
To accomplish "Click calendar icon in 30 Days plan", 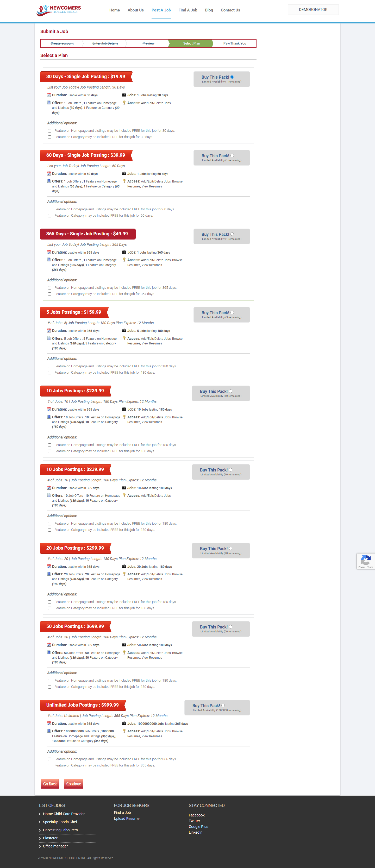I will click(x=49, y=95).
